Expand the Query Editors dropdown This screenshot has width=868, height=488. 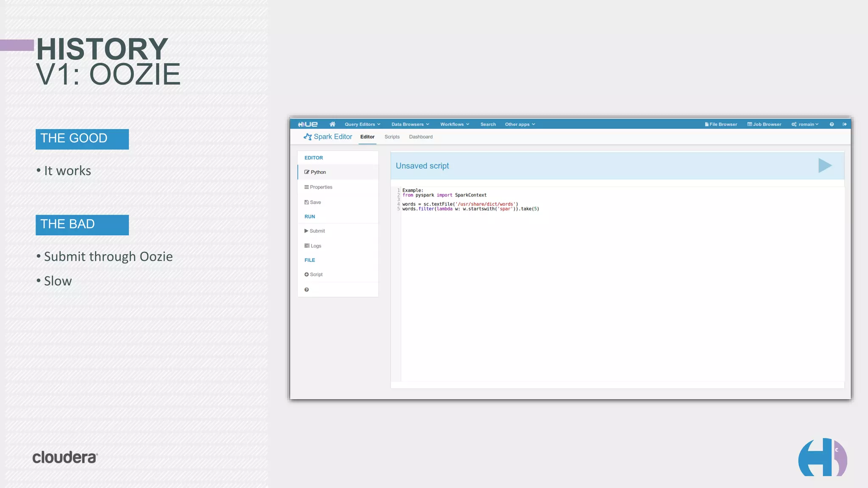coord(362,124)
